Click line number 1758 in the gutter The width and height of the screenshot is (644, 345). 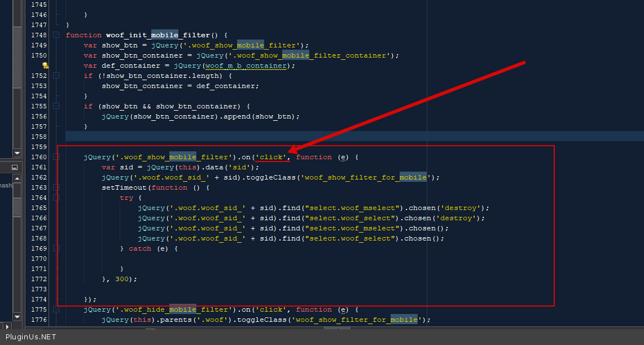[x=38, y=137]
